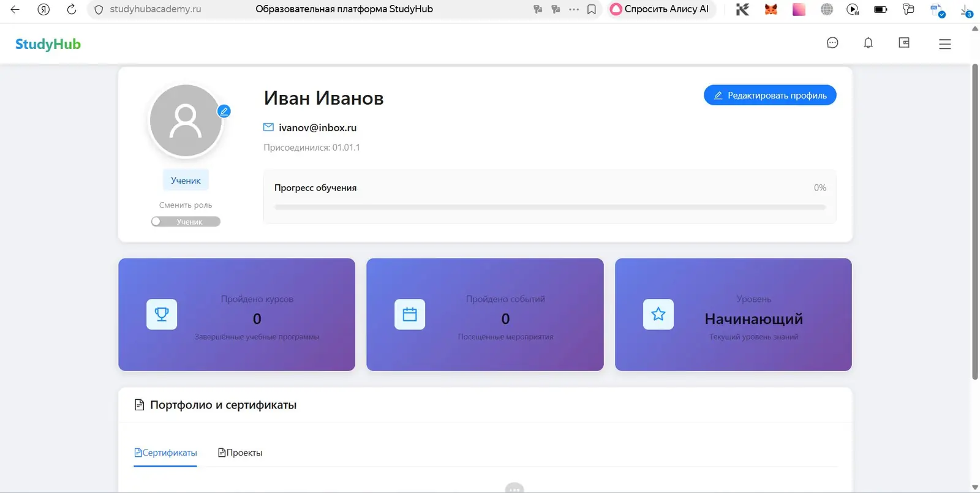Go back with the browser back arrow
Viewport: 980px width, 493px height.
tap(15, 9)
